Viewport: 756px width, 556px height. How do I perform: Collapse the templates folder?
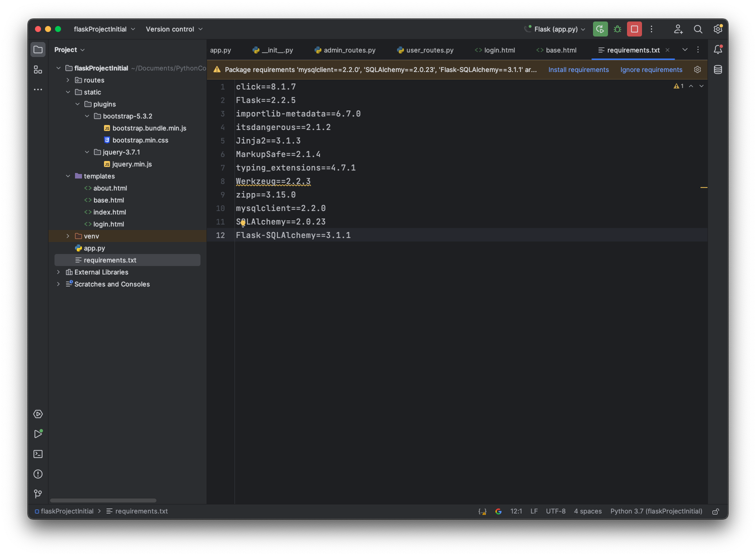(68, 176)
